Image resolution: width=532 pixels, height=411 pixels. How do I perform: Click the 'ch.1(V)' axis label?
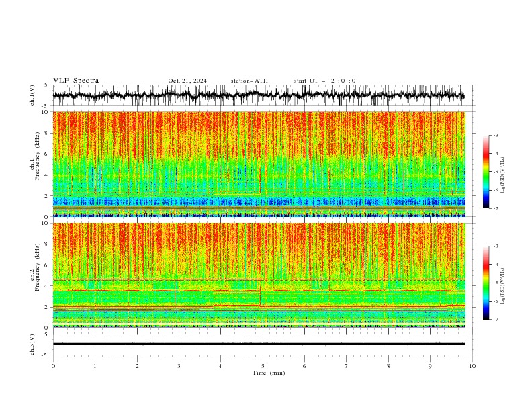click(32, 95)
